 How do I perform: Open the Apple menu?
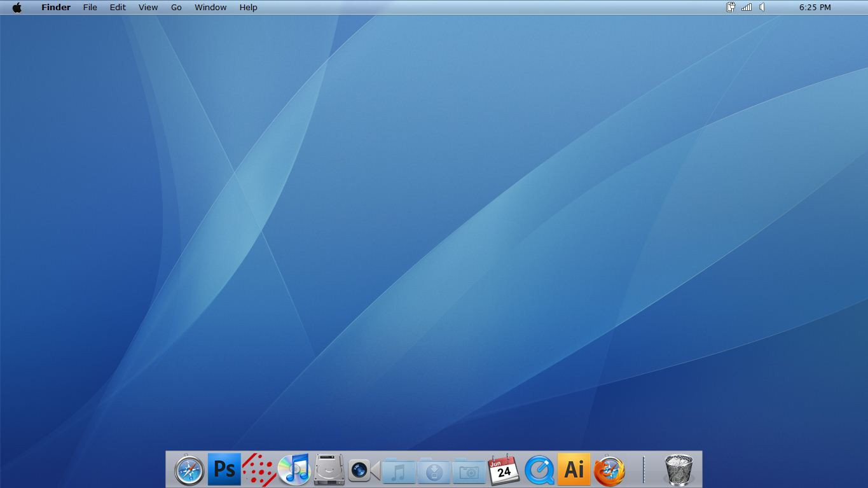[x=17, y=8]
